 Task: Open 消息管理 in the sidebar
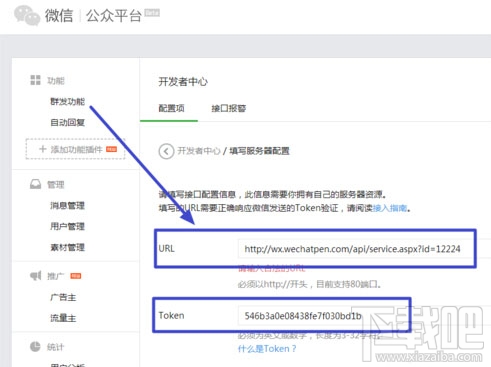68,205
